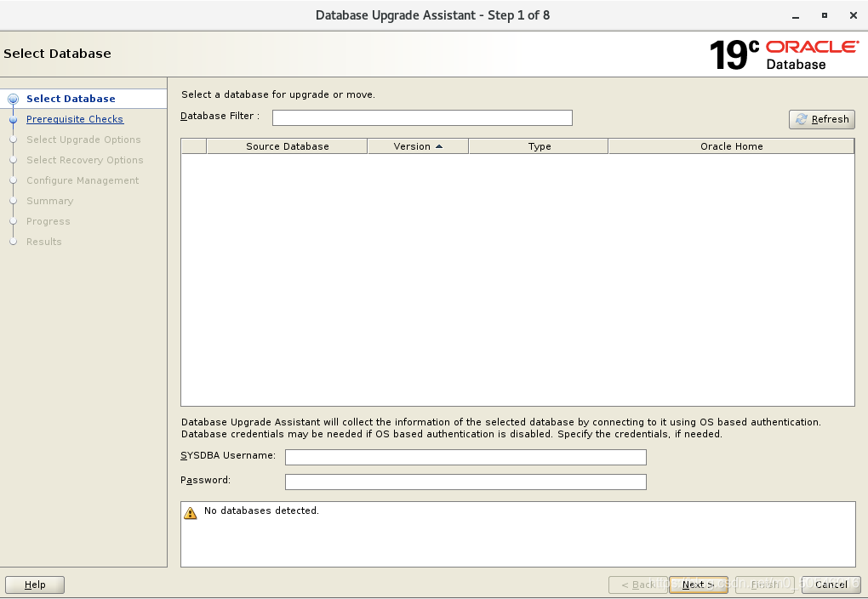Click the Select Upgrade Options step
The image size is (868, 599).
coord(83,140)
